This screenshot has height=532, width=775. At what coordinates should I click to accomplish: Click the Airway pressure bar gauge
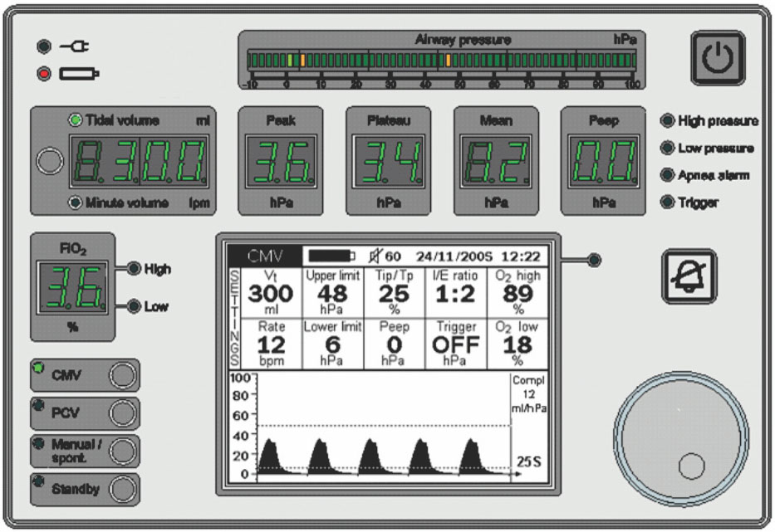tap(441, 61)
